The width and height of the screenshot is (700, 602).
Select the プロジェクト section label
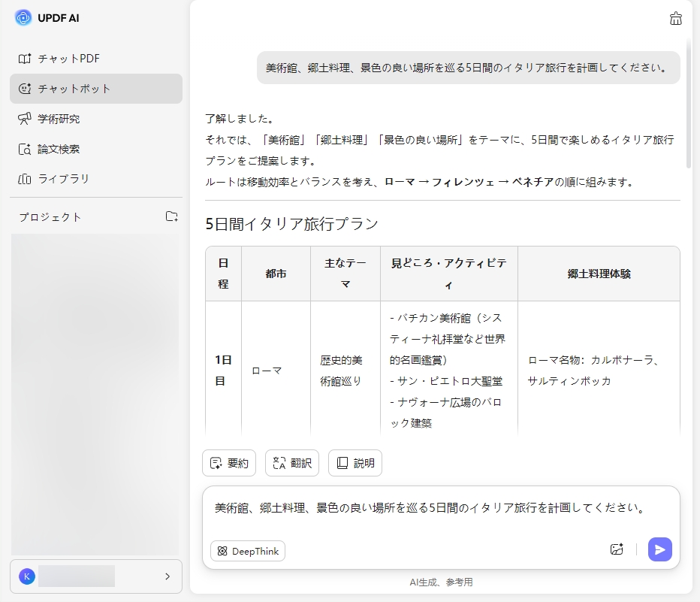point(50,216)
